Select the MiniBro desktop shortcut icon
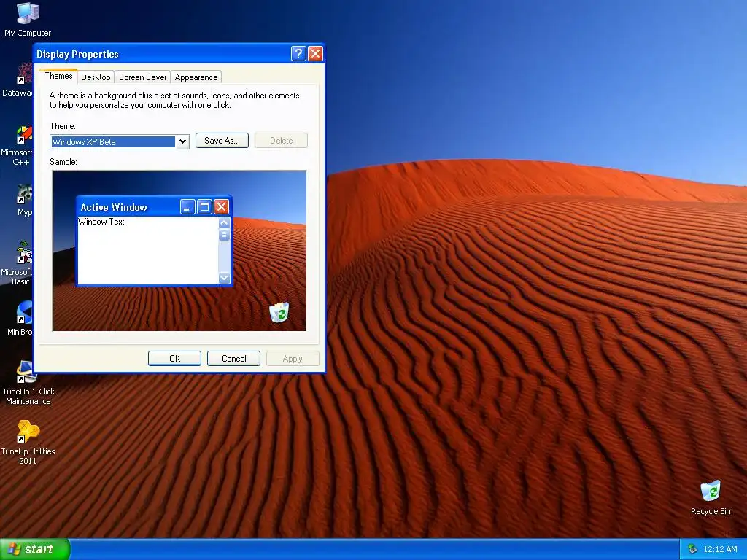Screen dimensions: 747x560 click(21, 318)
